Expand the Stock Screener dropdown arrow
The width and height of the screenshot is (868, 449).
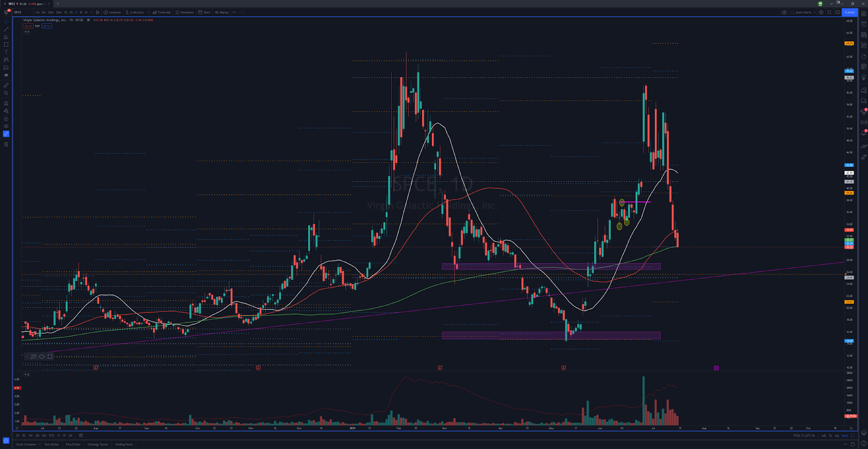tap(39, 444)
